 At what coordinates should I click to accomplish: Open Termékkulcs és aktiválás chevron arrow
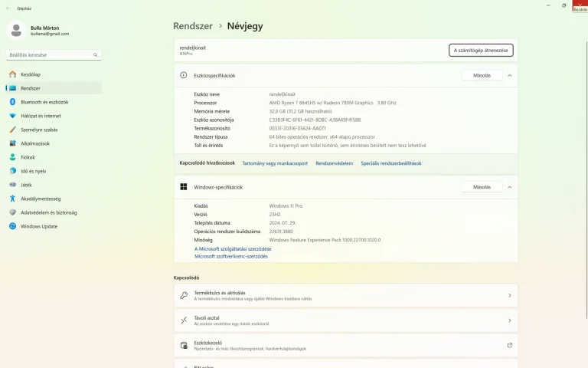[x=510, y=295]
